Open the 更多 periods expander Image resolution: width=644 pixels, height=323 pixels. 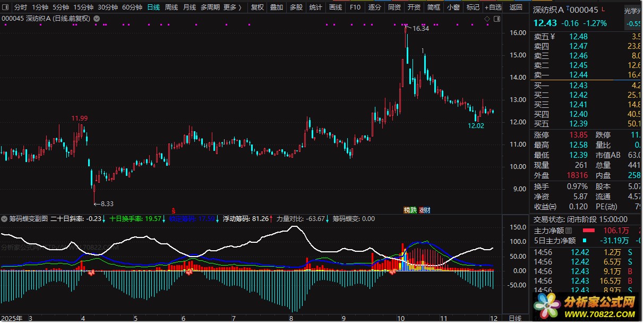click(x=233, y=7)
